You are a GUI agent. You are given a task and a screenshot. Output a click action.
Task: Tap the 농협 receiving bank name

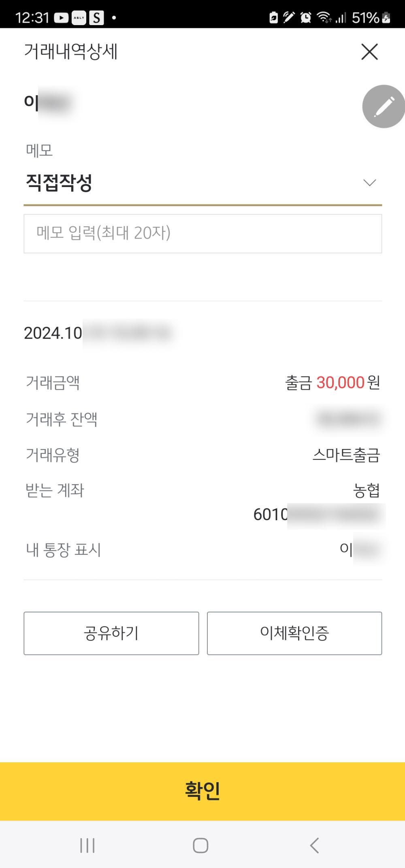point(366,491)
